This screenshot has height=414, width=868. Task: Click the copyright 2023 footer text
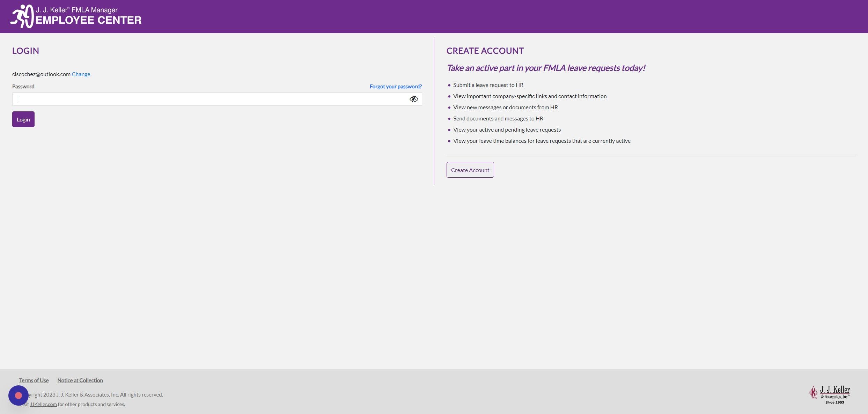[94, 394]
